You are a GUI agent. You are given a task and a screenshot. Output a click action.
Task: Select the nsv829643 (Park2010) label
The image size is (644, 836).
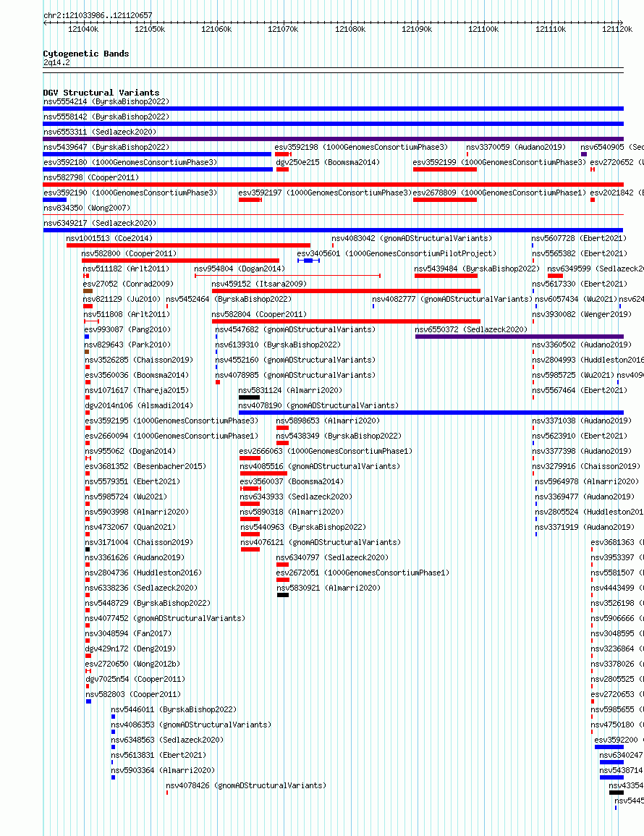pos(128,345)
